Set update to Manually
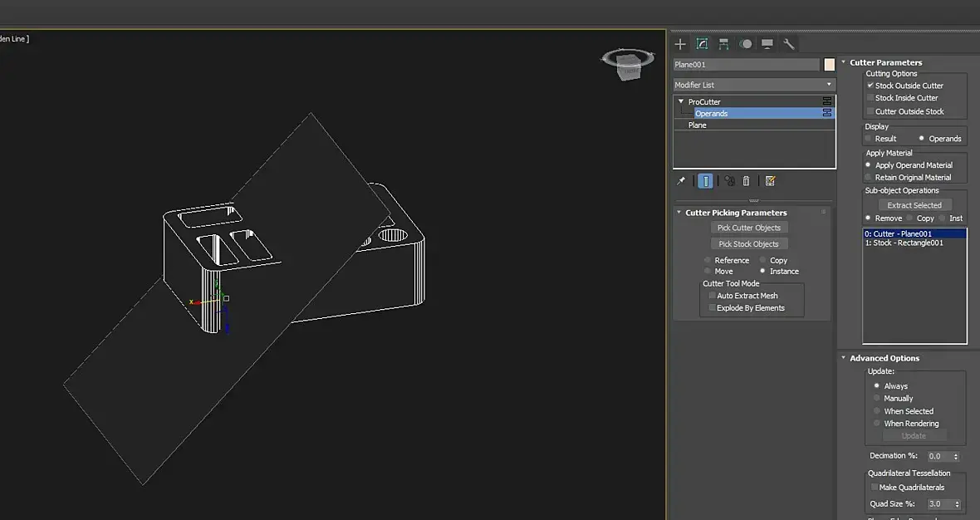Image resolution: width=980 pixels, height=520 pixels. click(877, 398)
